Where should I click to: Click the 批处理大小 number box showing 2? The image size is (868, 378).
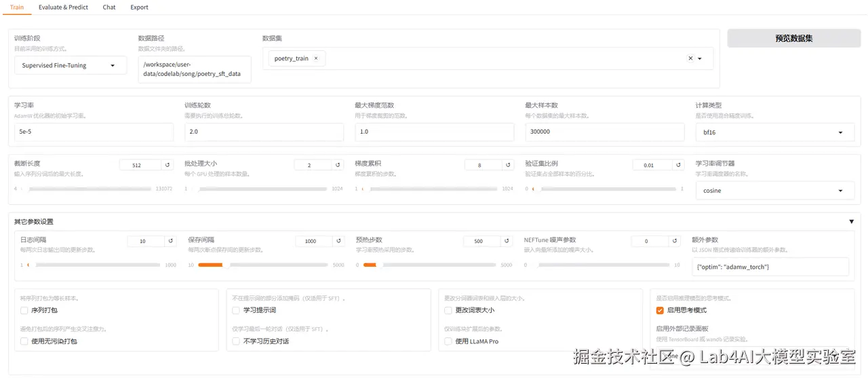[313, 165]
